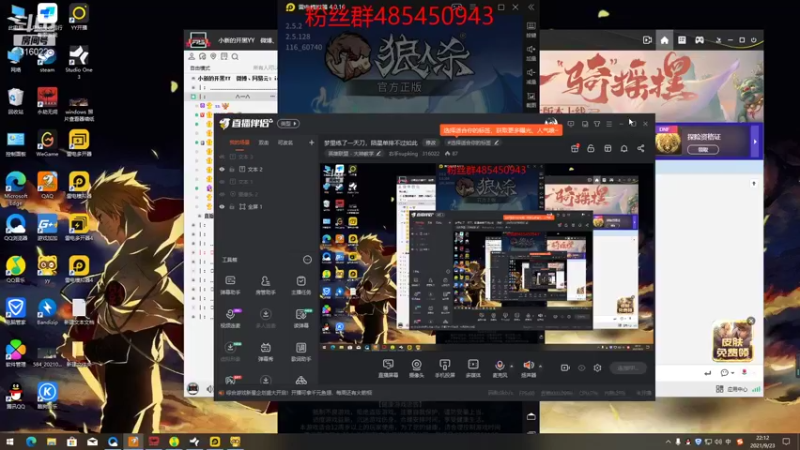
Task: Open 应用中心 in lobby bottom bar
Action: (732, 389)
